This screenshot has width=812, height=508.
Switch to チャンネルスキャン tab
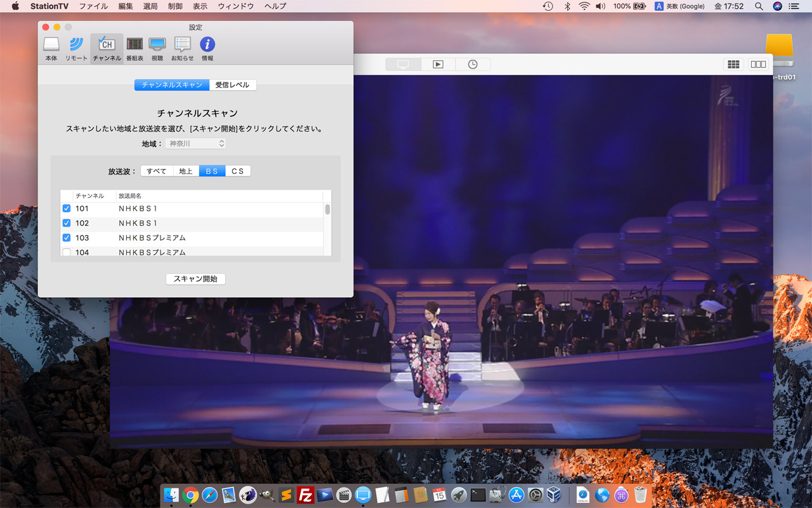pyautogui.click(x=172, y=85)
